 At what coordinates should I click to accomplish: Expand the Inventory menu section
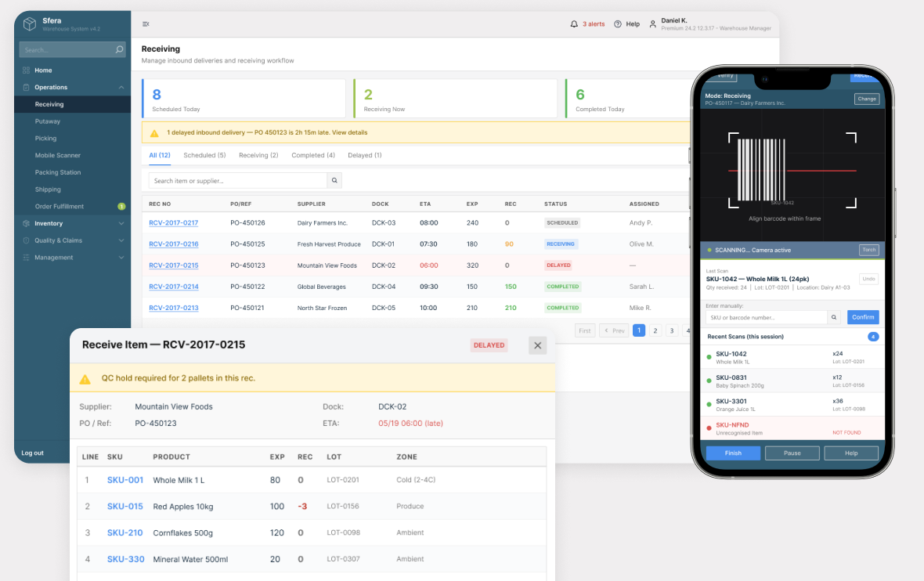pyautogui.click(x=121, y=223)
